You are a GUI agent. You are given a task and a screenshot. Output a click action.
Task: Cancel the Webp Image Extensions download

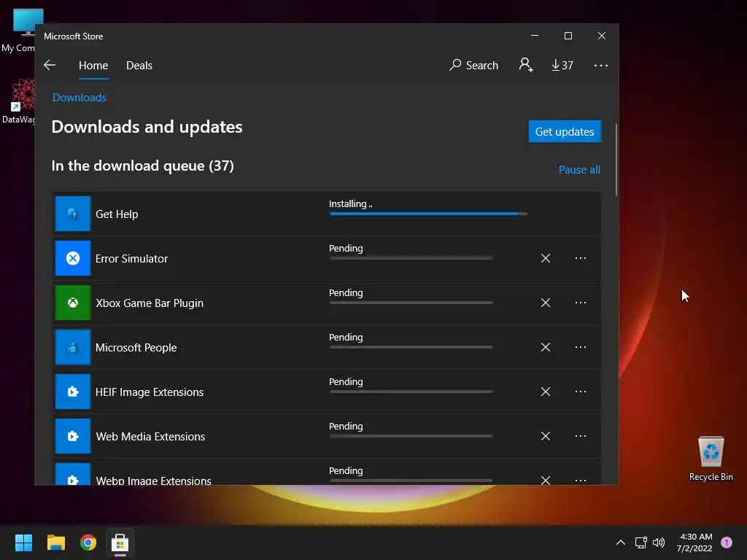coord(546,480)
